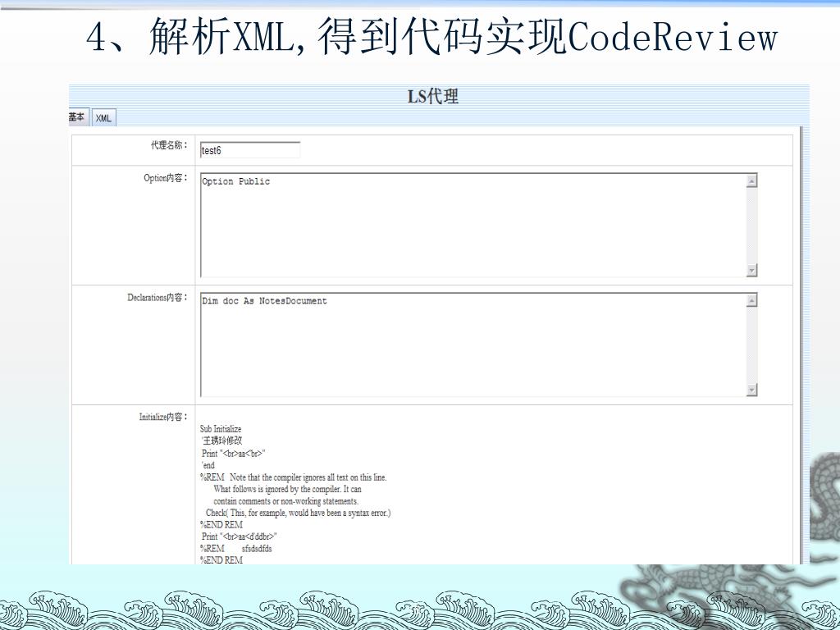Click the What follows is ignored line
The image size is (840, 630).
(287, 489)
